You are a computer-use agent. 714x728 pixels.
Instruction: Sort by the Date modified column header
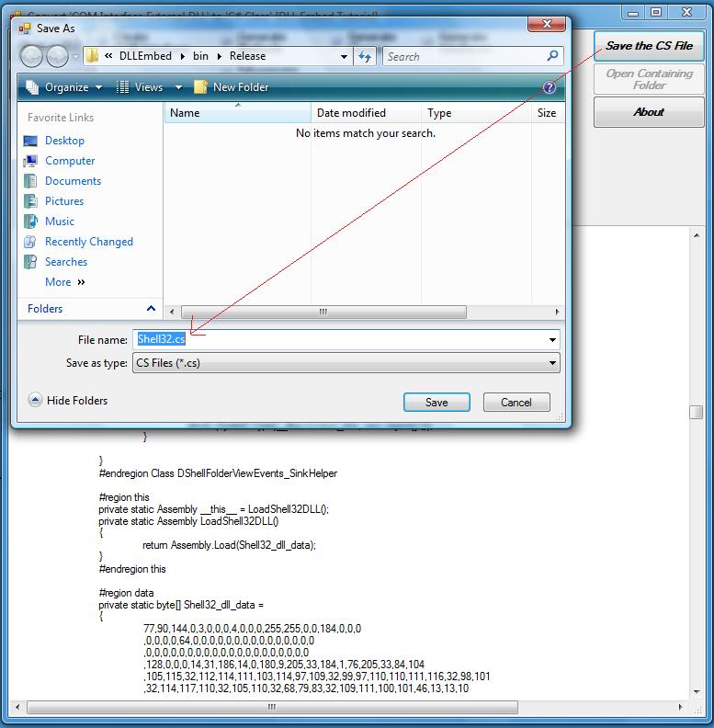click(x=366, y=113)
